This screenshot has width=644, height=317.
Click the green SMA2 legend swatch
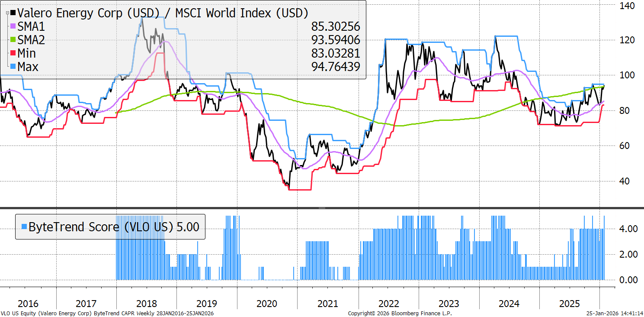pos(13,40)
